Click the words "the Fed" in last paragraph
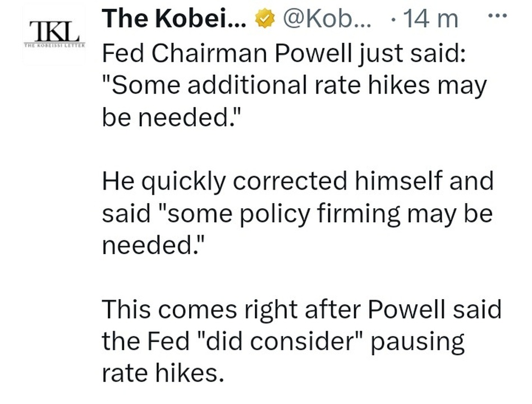Image resolution: width=532 pixels, height=404 pixels. [x=145, y=341]
